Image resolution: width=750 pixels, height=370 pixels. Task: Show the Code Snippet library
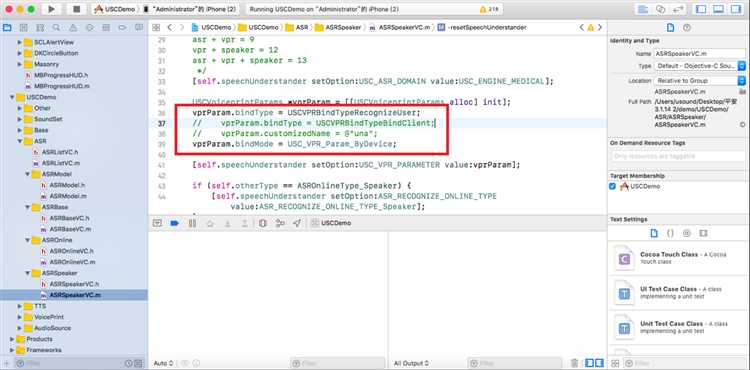(x=670, y=233)
